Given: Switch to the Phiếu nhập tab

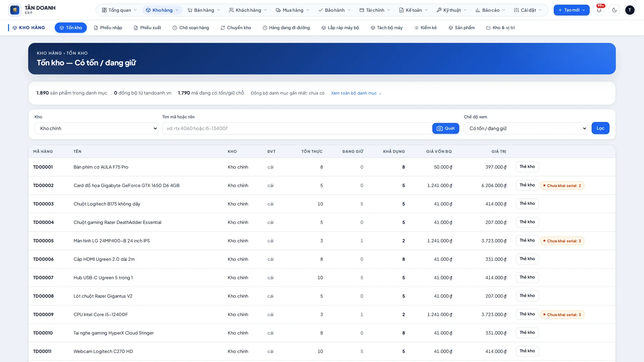Looking at the screenshot, I should pyautogui.click(x=108, y=28).
